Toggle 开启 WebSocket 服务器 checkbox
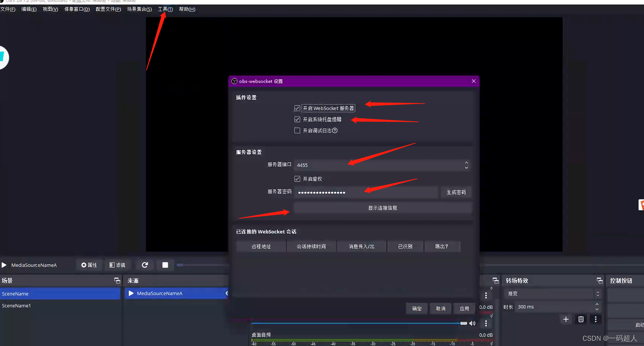Screen dimensions: 644x346 pos(297,109)
